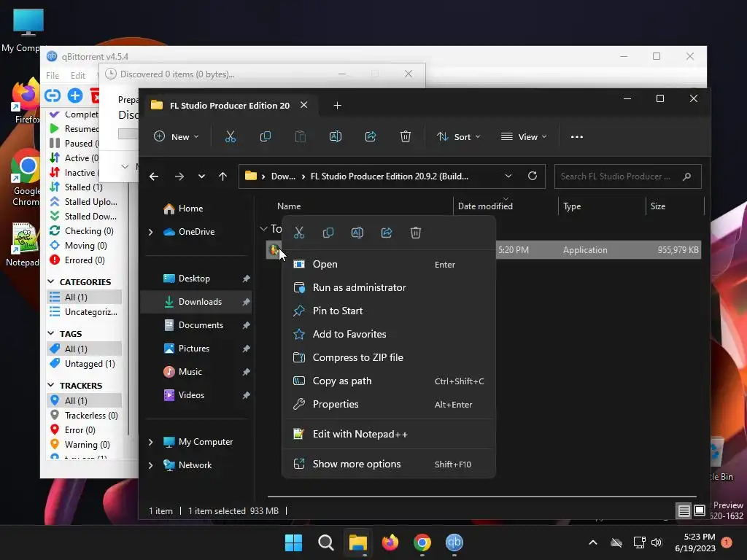The height and width of the screenshot is (560, 747).
Task: Click Add torrent link icon in qBittorrent
Action: 53,96
